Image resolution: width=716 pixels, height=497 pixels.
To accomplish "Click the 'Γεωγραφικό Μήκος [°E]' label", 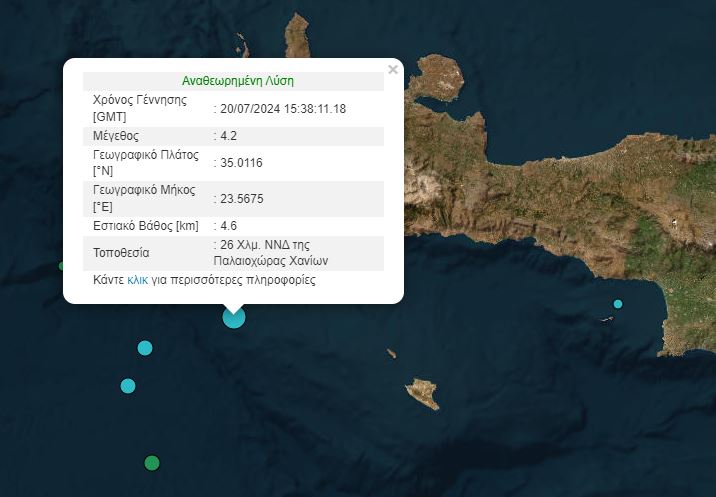I will coord(144,198).
